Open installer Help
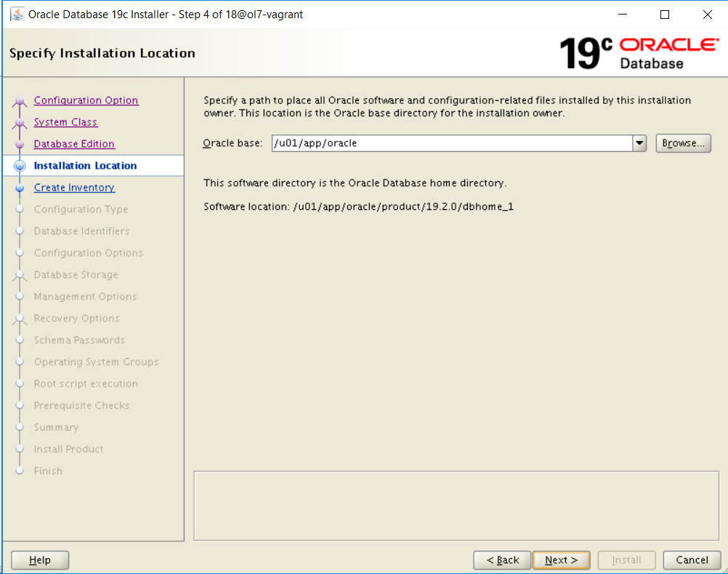Viewport: 728px width, 574px height. (x=40, y=560)
